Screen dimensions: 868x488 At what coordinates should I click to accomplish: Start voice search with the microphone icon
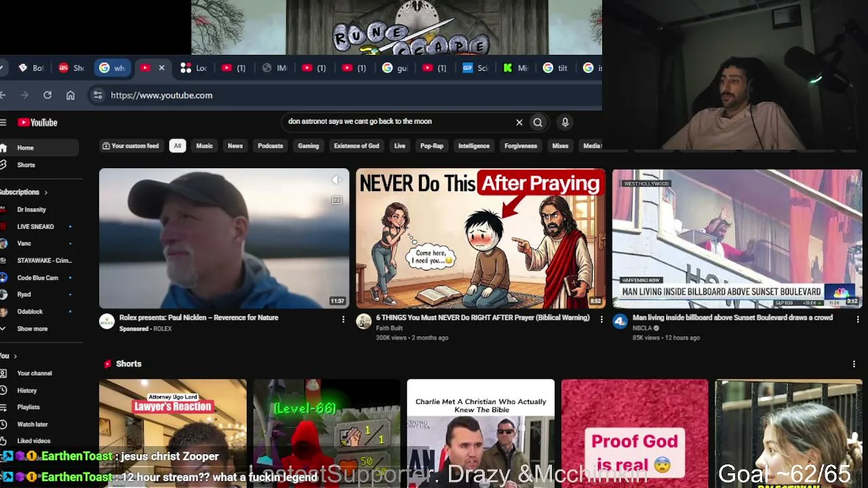coord(565,123)
